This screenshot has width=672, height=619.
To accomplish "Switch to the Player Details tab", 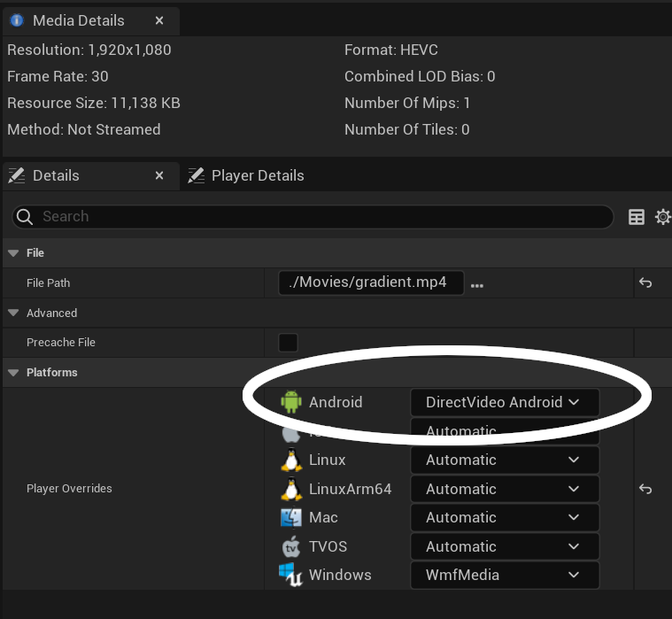I will [x=257, y=175].
